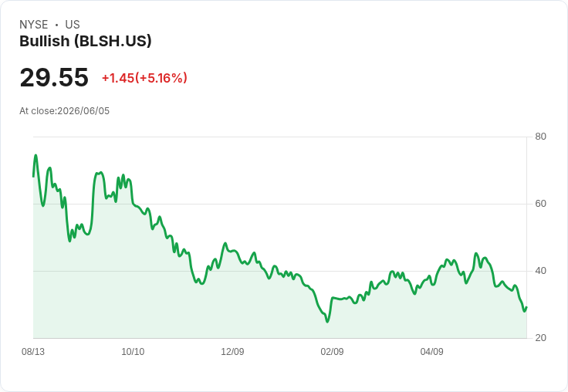The height and width of the screenshot is (392, 568).
Task: Click the 04/09 date axis label
Action: click(x=431, y=352)
